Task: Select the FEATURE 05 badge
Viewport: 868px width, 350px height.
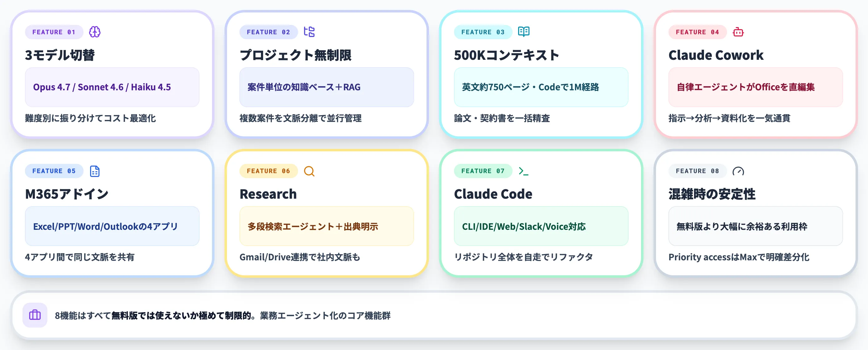Action: pyautogui.click(x=54, y=171)
